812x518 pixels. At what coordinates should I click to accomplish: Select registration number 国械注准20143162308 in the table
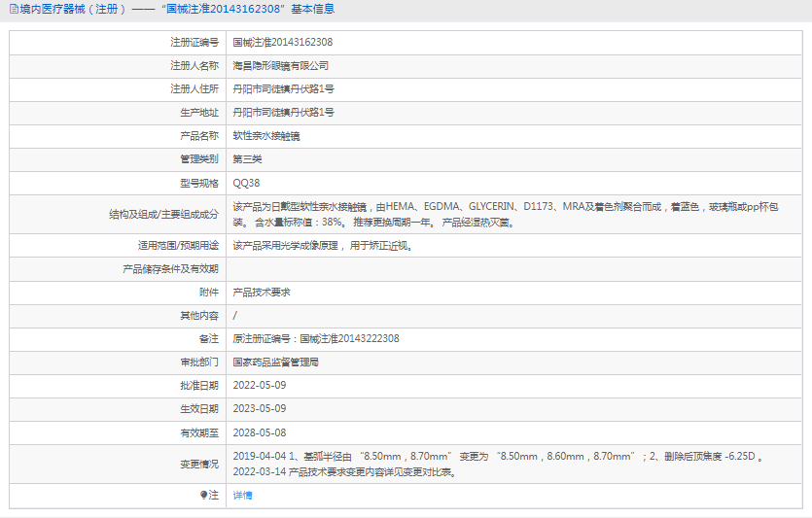pos(283,43)
